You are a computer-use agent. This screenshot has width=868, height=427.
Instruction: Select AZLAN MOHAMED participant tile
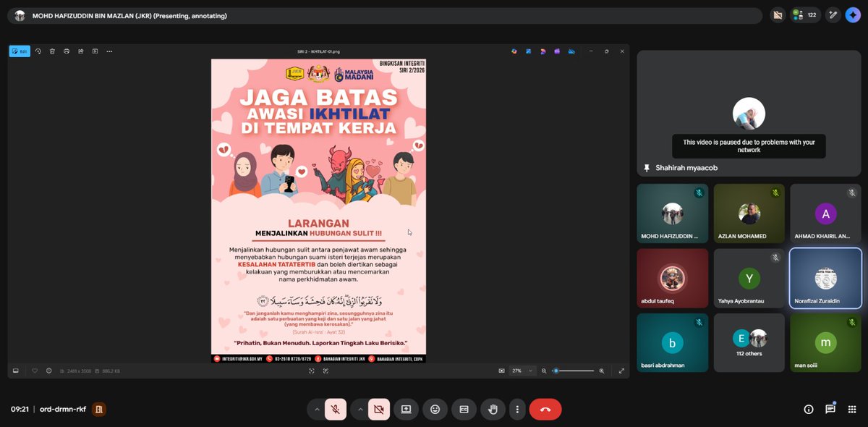[749, 213]
